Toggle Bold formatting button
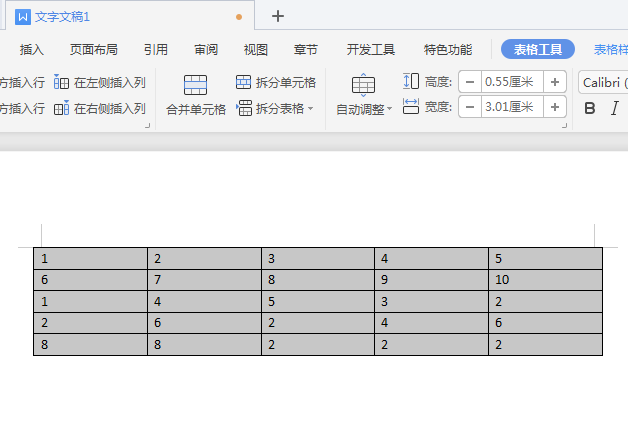 coord(589,108)
